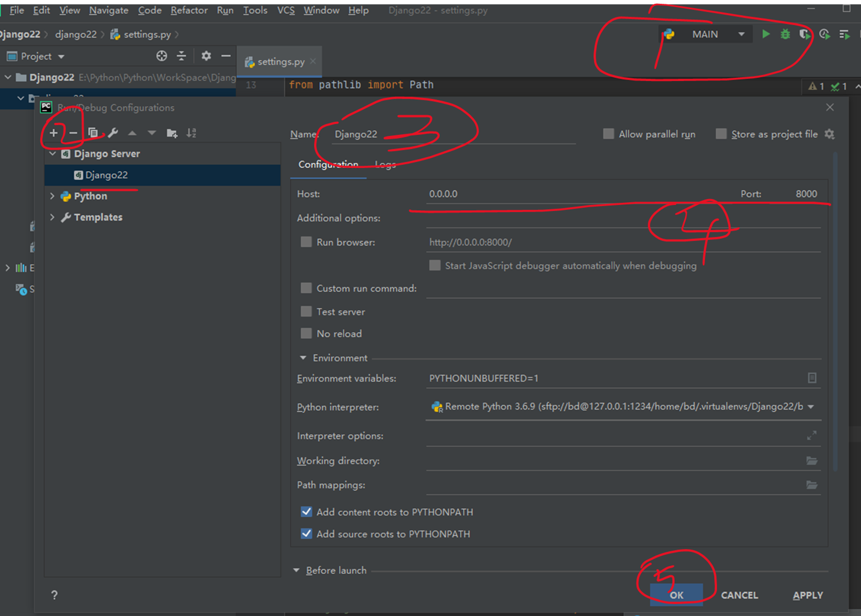Click OK to save the configuration
861x616 pixels.
(676, 595)
